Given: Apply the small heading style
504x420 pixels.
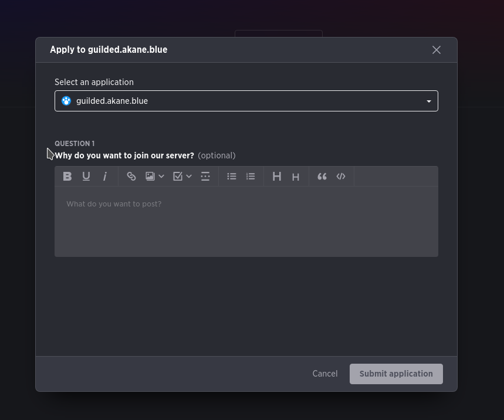Looking at the screenshot, I should 296,177.
